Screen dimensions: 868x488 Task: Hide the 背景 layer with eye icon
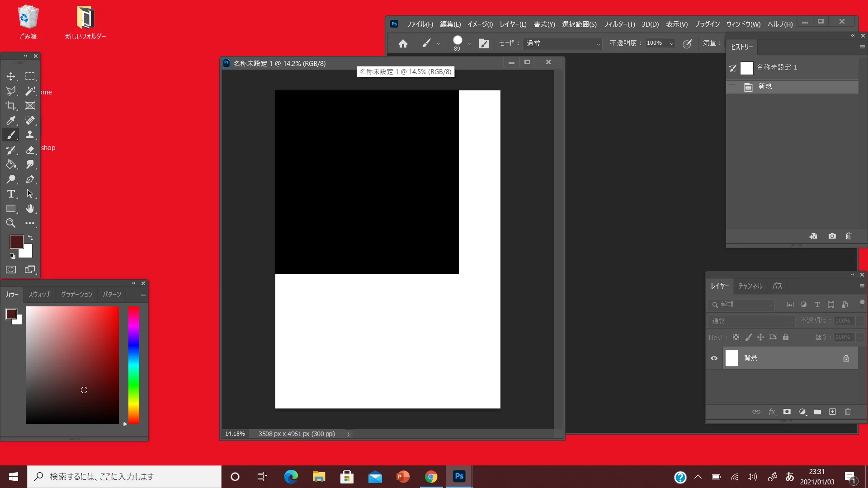[x=714, y=358]
